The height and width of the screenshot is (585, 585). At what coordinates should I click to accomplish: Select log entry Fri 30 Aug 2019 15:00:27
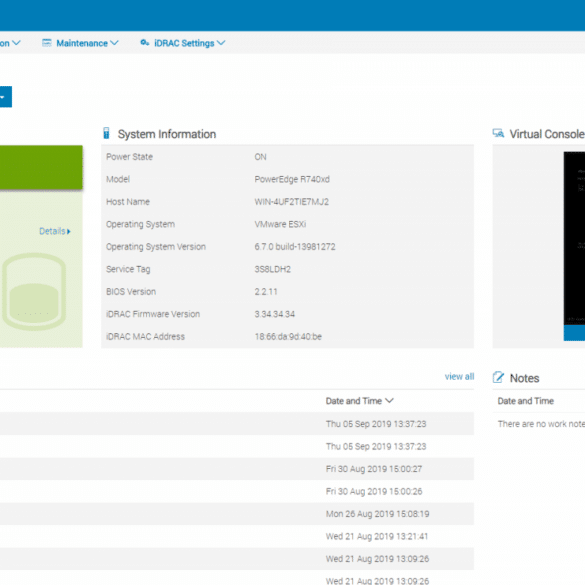pos(374,469)
